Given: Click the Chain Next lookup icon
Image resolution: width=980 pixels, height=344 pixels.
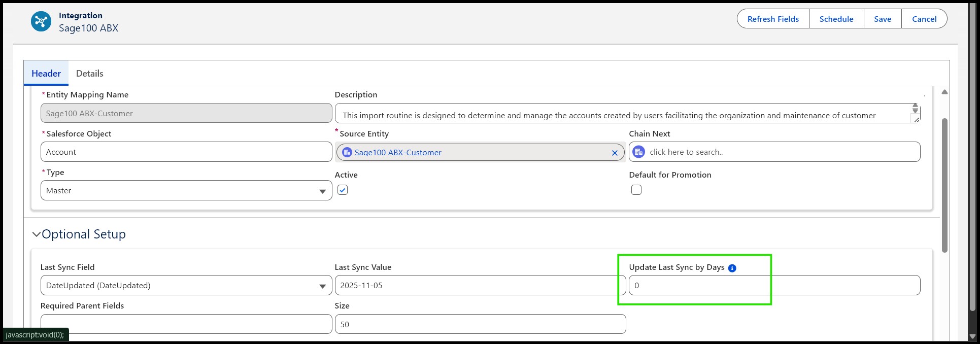Looking at the screenshot, I should click(x=639, y=152).
